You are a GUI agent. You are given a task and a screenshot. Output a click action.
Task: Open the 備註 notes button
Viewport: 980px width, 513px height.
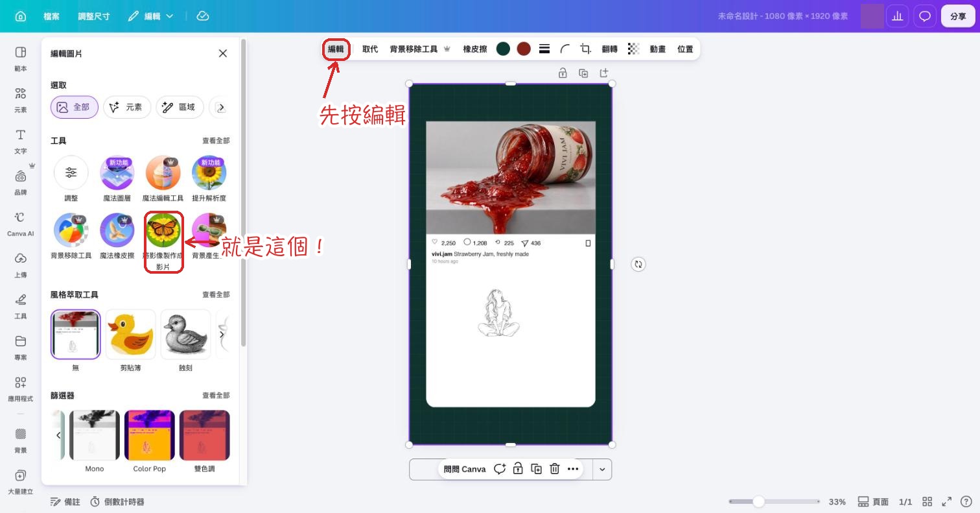(65, 502)
